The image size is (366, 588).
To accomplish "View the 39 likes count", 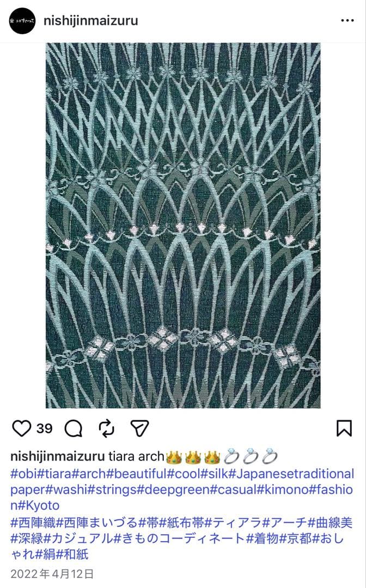I will [44, 428].
